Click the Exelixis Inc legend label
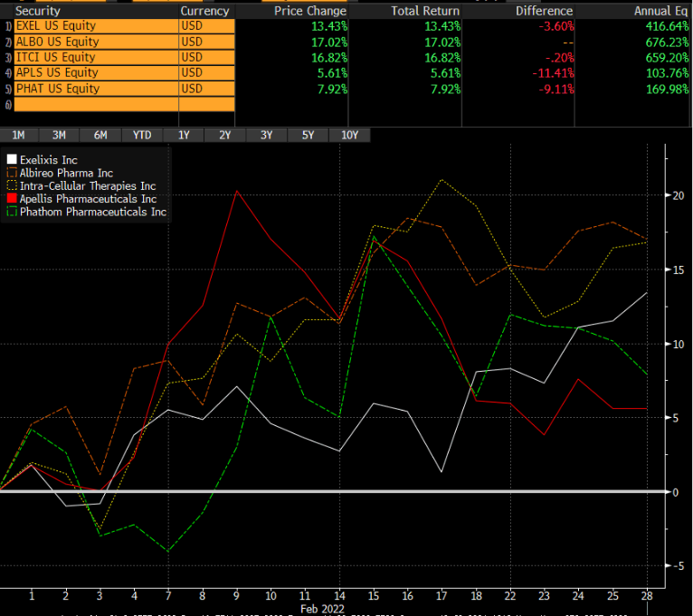693x616 pixels. [49, 160]
